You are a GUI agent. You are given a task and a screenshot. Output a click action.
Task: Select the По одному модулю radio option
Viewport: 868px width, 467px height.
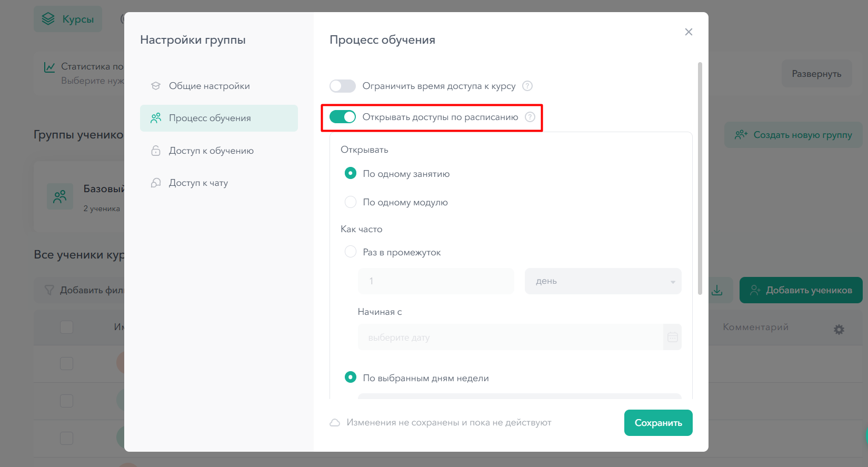point(351,202)
